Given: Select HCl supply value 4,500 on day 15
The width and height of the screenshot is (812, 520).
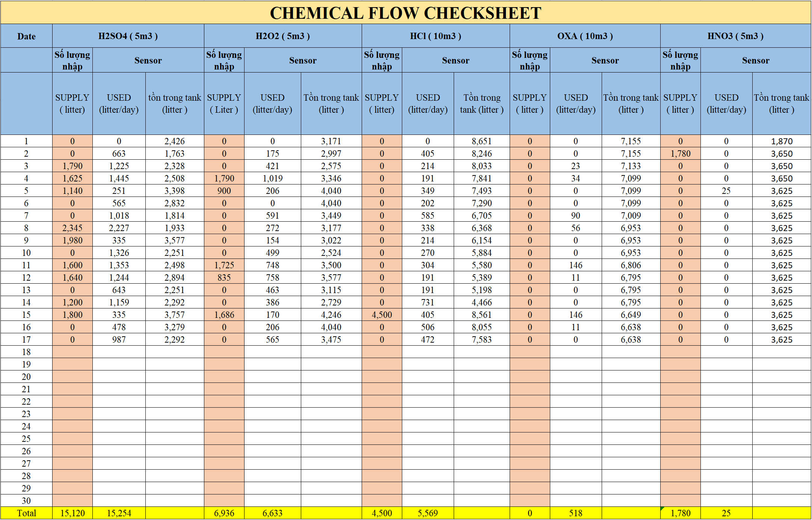Looking at the screenshot, I should tap(382, 315).
